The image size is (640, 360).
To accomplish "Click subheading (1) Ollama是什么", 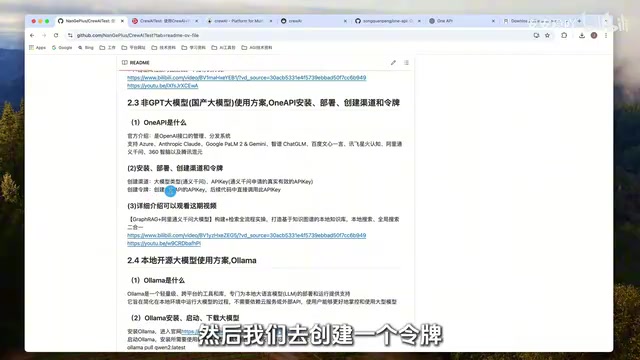I will tap(158, 280).
